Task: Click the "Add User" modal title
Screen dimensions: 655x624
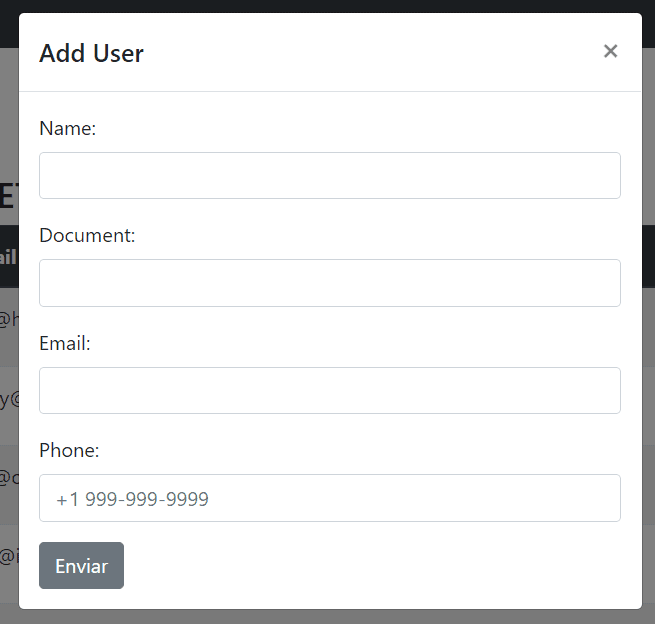Action: pyautogui.click(x=91, y=54)
